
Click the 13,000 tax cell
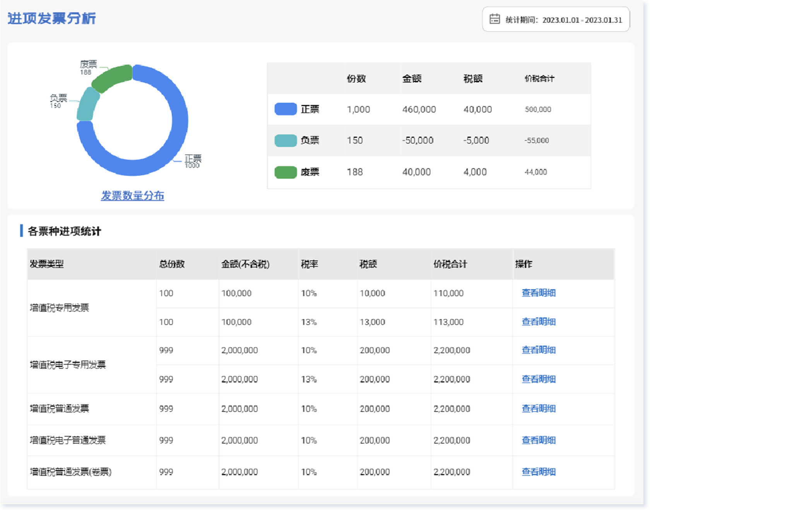pyautogui.click(x=372, y=322)
